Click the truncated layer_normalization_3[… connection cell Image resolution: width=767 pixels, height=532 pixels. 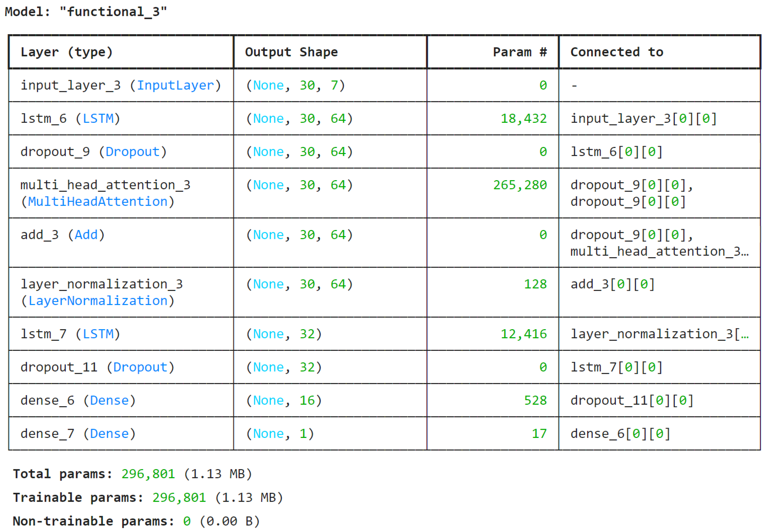(660, 334)
